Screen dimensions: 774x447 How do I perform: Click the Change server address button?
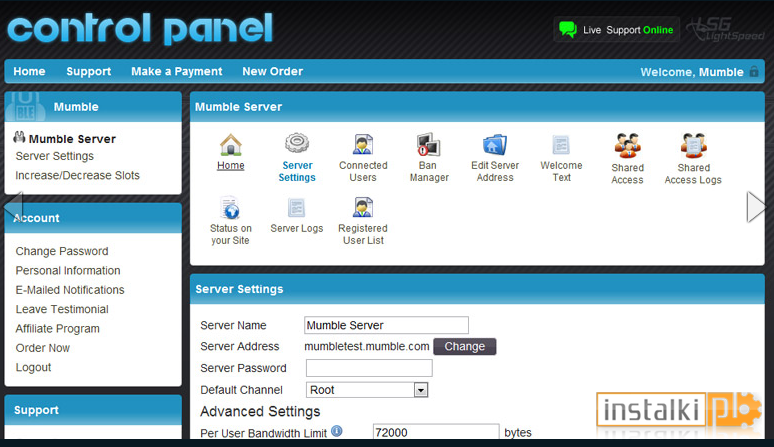click(464, 346)
